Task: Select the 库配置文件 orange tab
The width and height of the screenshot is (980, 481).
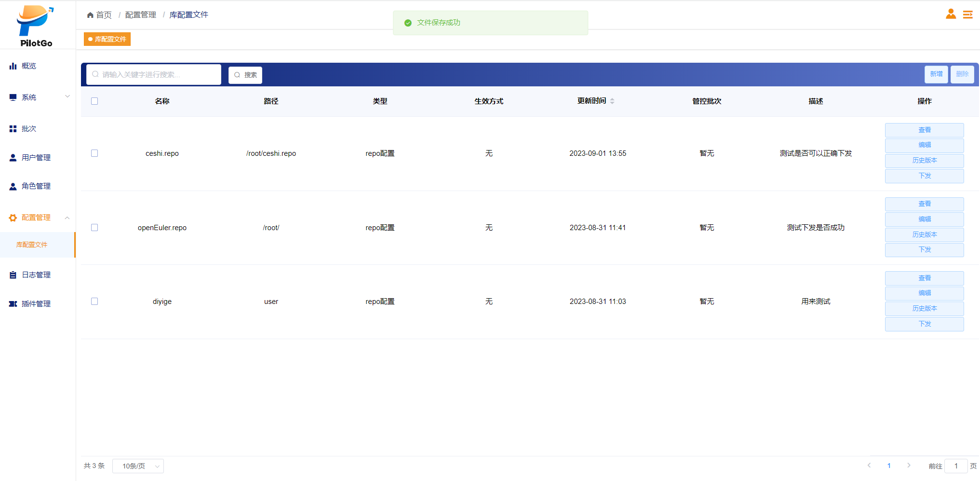Action: tap(107, 39)
